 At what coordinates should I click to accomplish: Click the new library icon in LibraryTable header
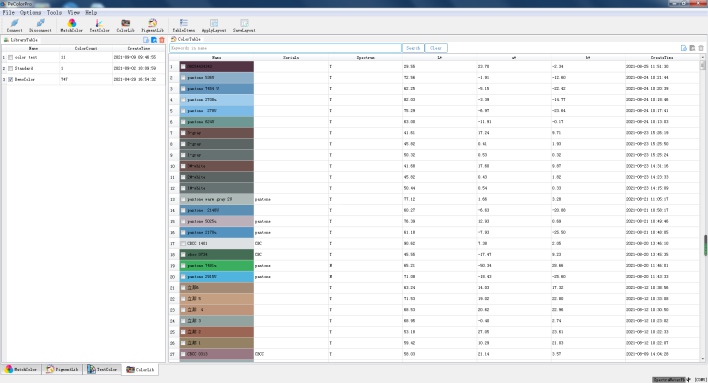[146, 40]
